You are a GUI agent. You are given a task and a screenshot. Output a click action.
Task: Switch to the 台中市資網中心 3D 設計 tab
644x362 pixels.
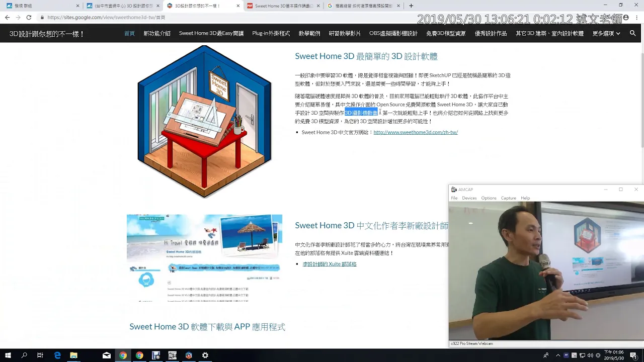tap(123, 6)
